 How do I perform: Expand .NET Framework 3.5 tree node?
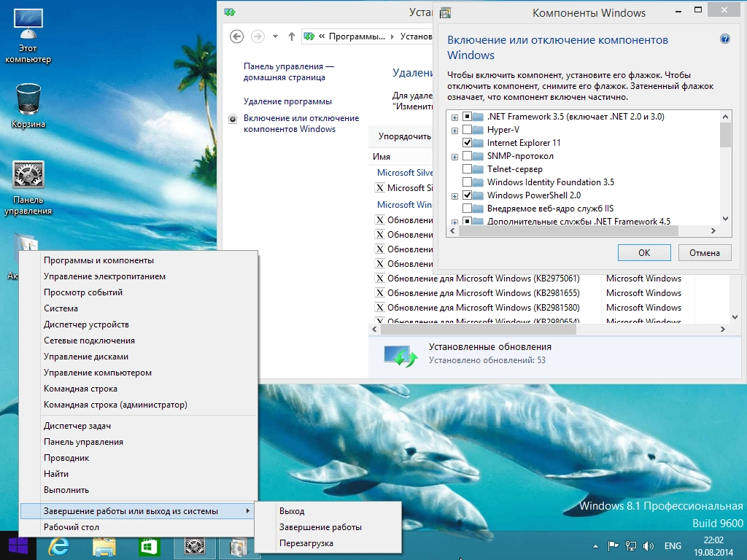coord(454,117)
